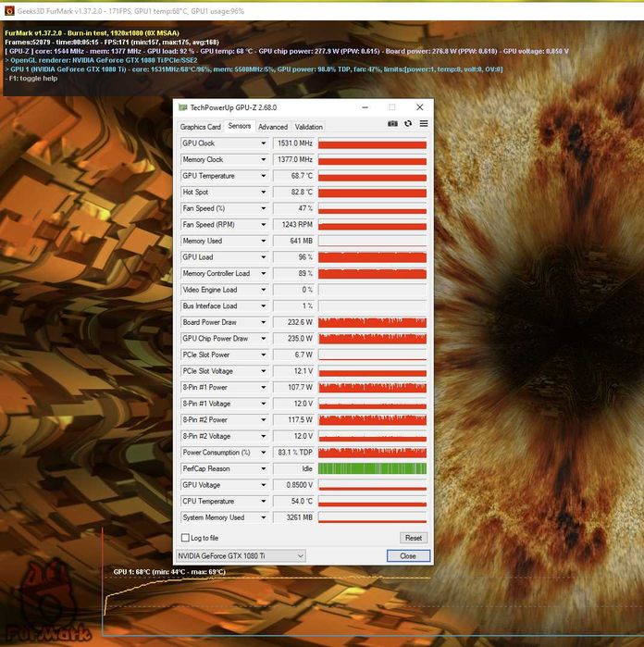Switch to the Graphics Card tab
The height and width of the screenshot is (647, 644).
coord(201,127)
